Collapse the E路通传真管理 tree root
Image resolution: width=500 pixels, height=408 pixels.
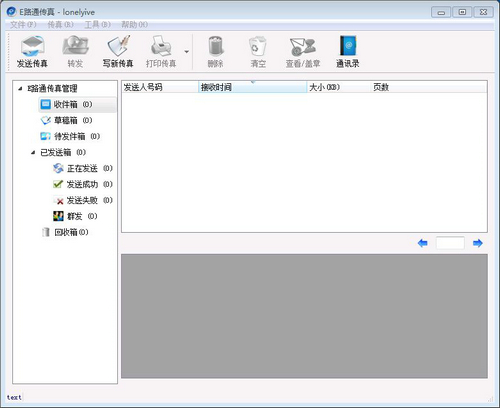coord(20,89)
